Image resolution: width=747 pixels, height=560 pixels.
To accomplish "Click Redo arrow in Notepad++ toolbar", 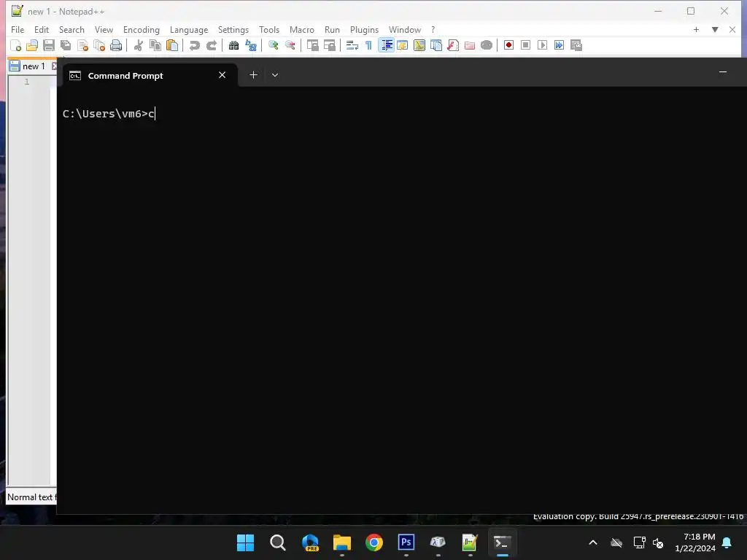I will click(x=212, y=45).
